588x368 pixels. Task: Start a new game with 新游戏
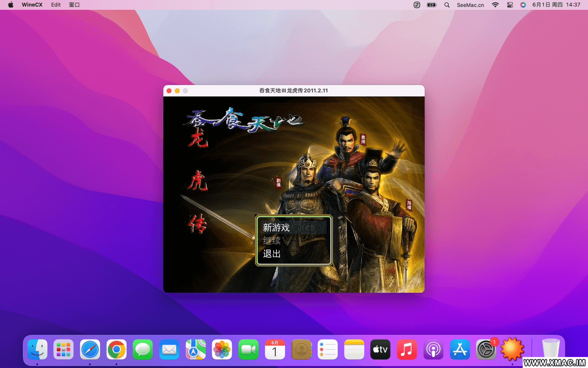276,228
